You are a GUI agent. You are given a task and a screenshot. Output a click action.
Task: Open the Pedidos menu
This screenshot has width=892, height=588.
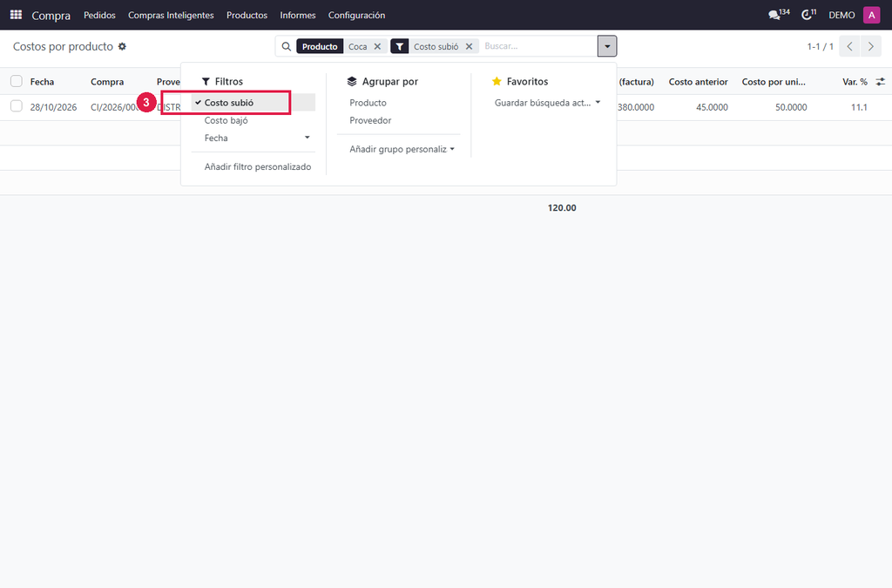point(99,15)
